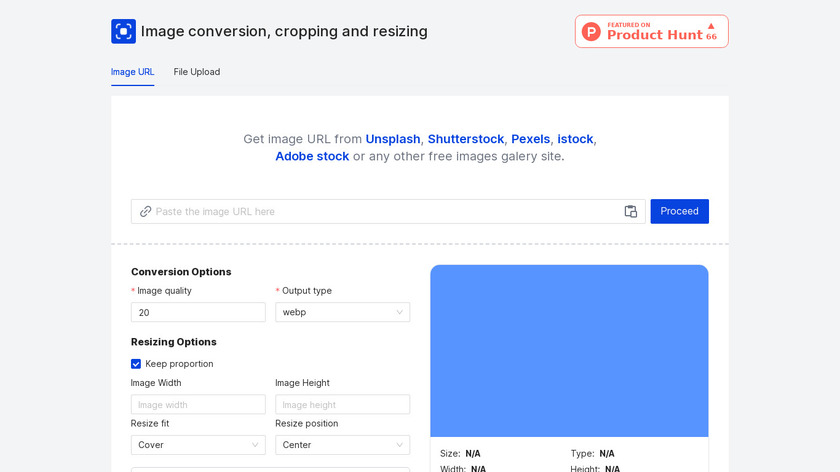This screenshot has width=840, height=472.
Task: Focus the Image Width field
Action: [198, 405]
